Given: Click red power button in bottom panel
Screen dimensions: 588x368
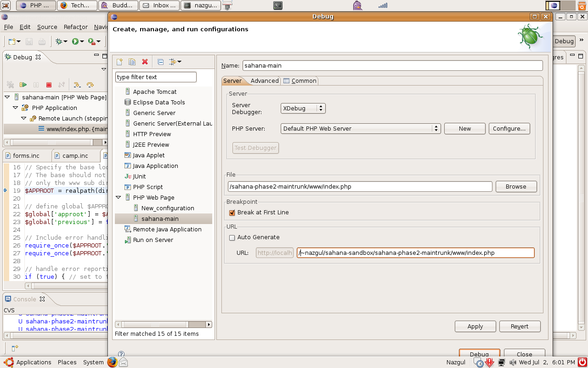Looking at the screenshot, I should pyautogui.click(x=582, y=362).
